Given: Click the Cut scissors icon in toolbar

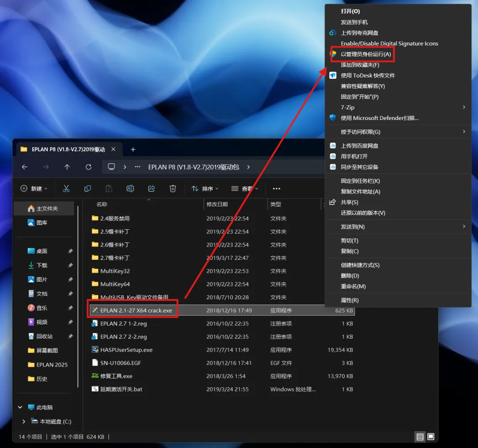Looking at the screenshot, I should pos(66,189).
